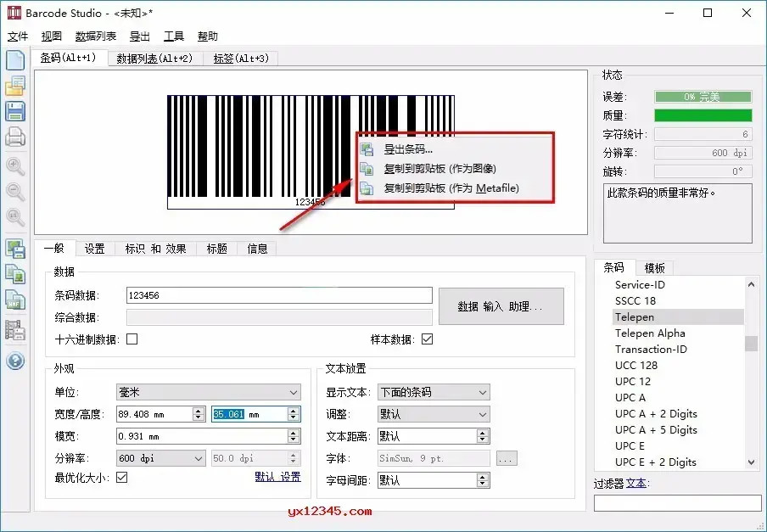Open 设置 properties tab

point(94,249)
